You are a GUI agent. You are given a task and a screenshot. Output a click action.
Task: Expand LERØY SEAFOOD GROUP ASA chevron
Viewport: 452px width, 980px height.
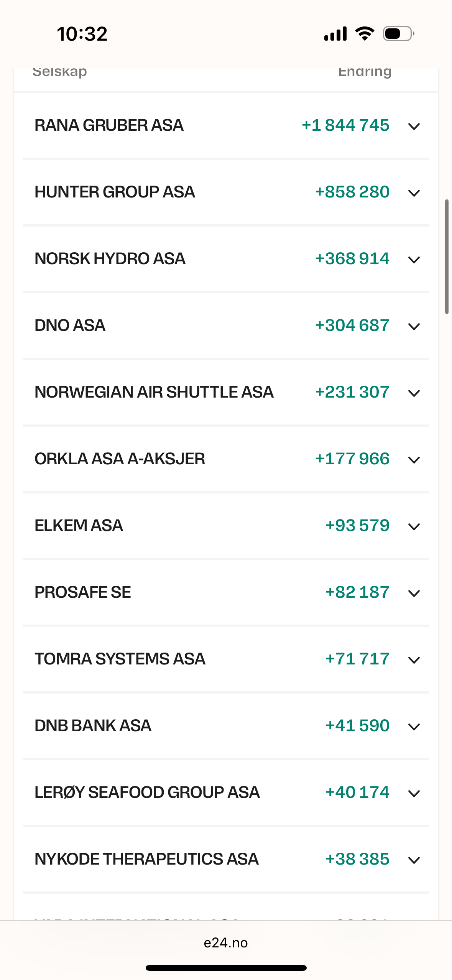click(414, 793)
